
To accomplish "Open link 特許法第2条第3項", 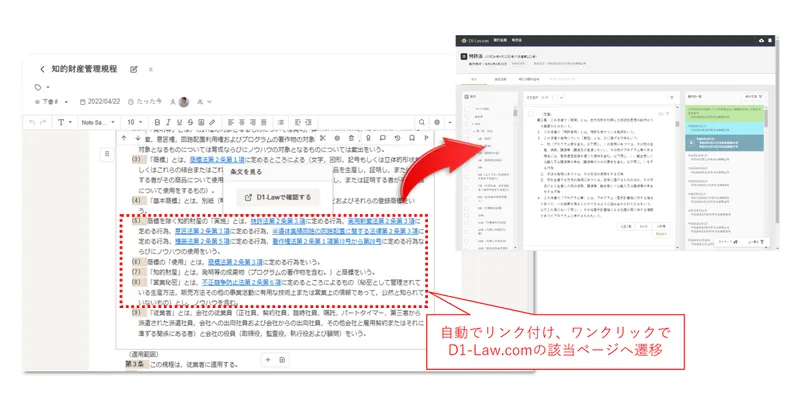I will coord(278,221).
